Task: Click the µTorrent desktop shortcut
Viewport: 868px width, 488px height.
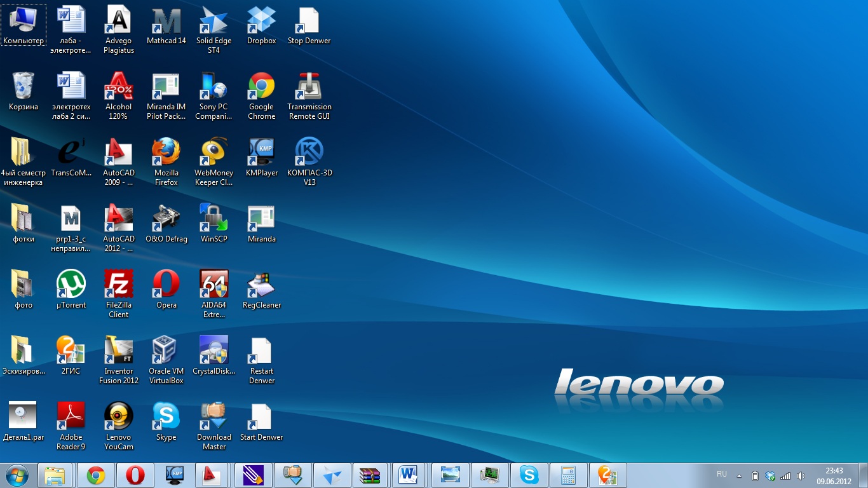Action: 71,290
